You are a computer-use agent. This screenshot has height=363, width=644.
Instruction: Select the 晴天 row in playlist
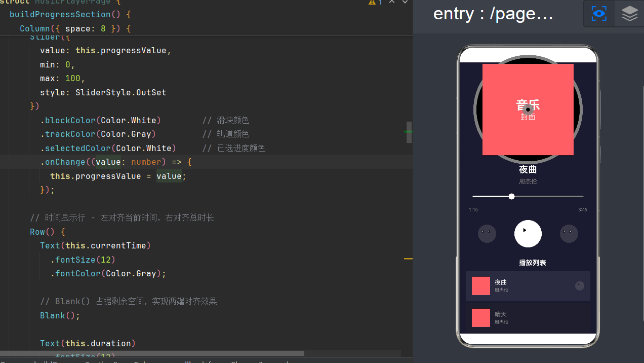[528, 318]
